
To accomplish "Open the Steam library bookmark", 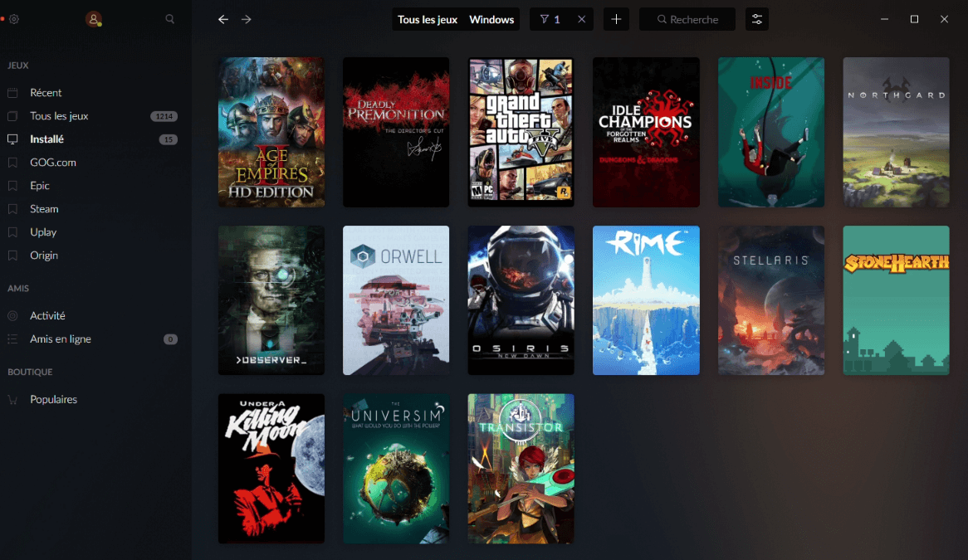I will coord(44,209).
